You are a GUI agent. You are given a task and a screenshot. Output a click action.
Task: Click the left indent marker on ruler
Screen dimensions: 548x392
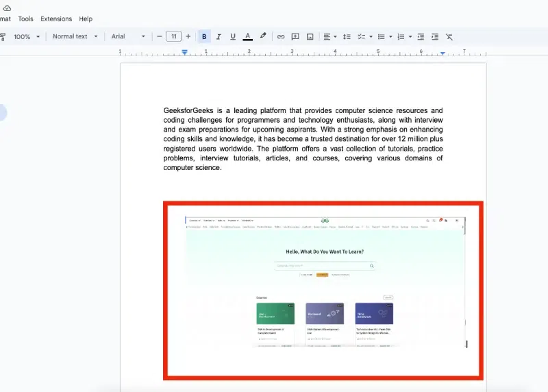184,53
